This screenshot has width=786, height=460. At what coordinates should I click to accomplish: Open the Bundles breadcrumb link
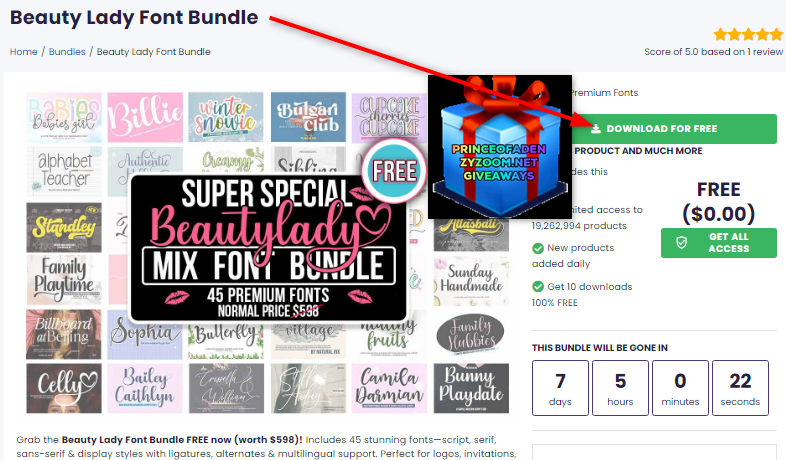click(x=67, y=52)
